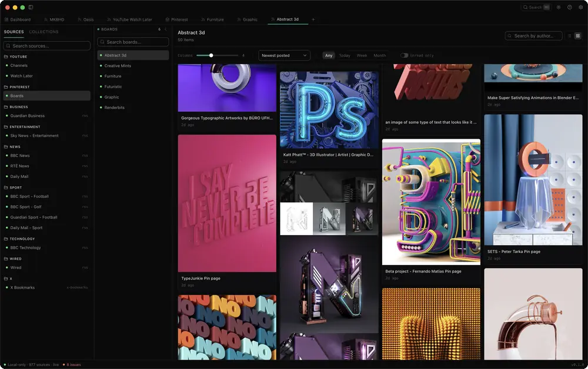Open the Futuristic board
The width and height of the screenshot is (588, 369).
click(x=133, y=86)
